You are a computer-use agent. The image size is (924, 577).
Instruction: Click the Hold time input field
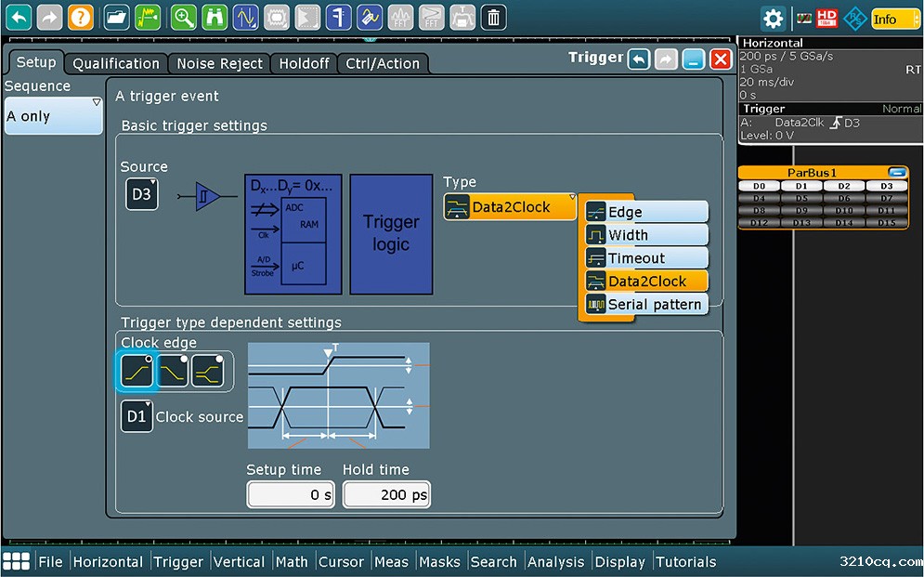pos(386,494)
